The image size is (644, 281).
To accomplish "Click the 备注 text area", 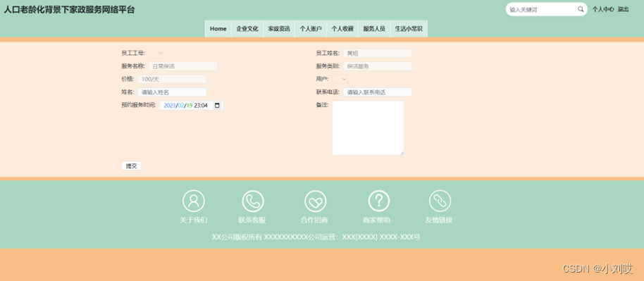I will point(368,128).
